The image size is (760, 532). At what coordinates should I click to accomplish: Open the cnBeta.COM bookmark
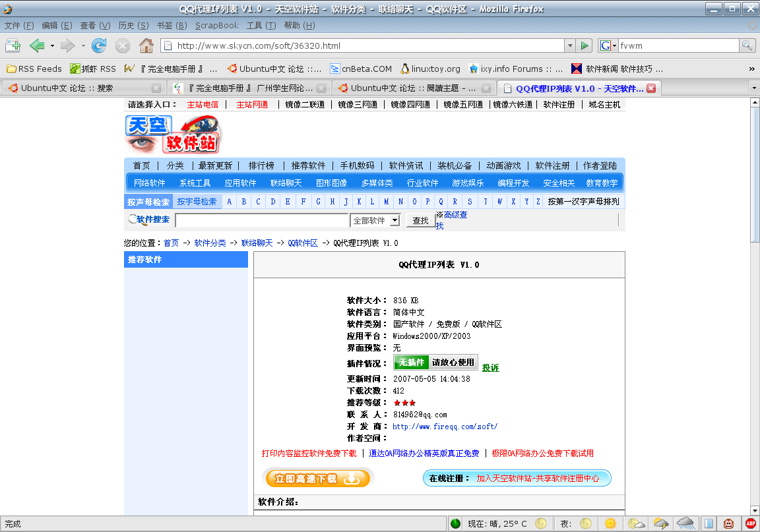361,69
